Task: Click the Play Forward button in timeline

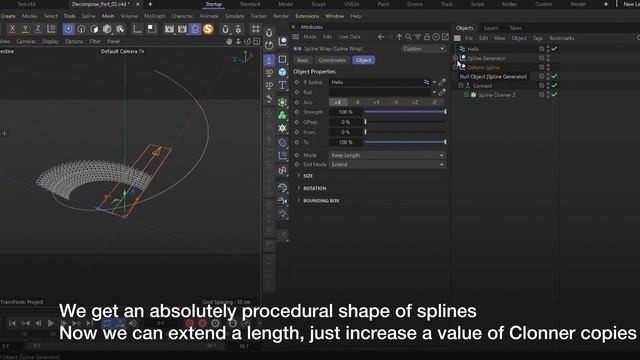Action: (x=51, y=323)
